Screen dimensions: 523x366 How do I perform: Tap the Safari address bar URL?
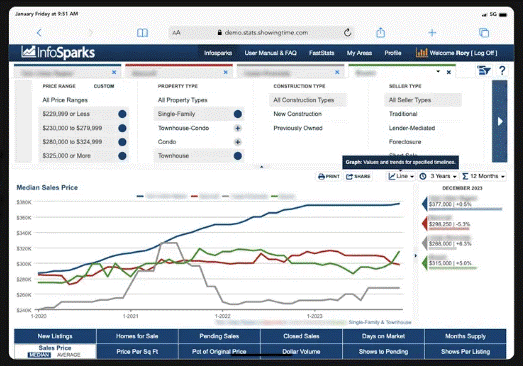click(263, 33)
